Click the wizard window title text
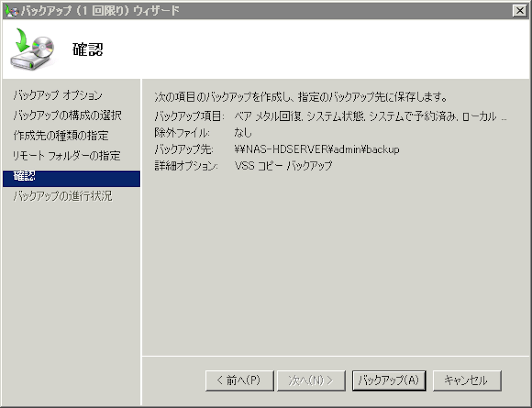The height and width of the screenshot is (408, 532). pyautogui.click(x=100, y=11)
